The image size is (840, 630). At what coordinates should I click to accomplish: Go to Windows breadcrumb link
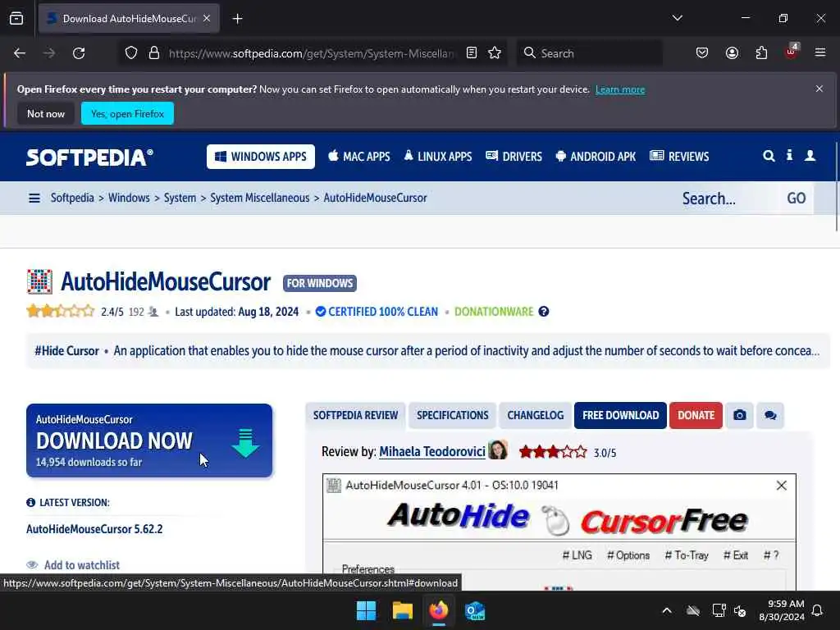tap(129, 198)
